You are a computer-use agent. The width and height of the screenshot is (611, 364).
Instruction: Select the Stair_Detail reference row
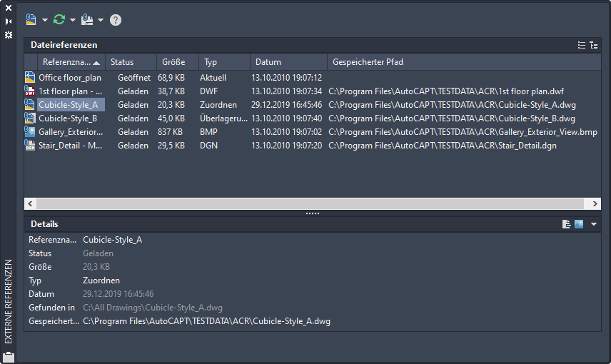70,146
